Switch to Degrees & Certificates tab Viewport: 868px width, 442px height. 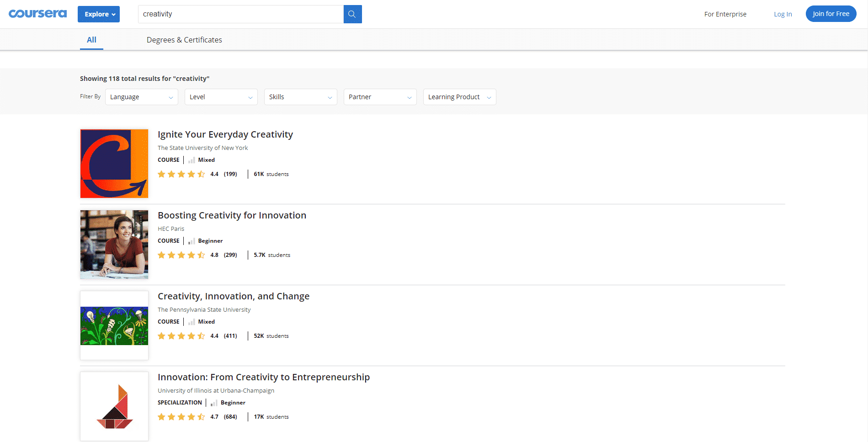point(184,40)
